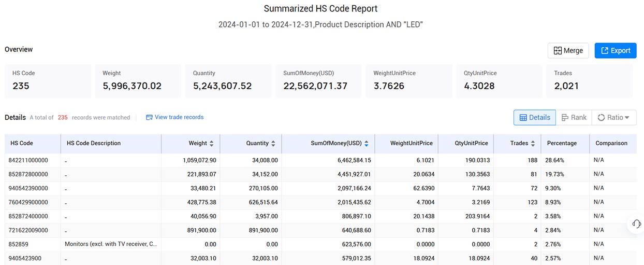The height and width of the screenshot is (265, 644).
Task: Switch to the Rank view tab
Action: (574, 117)
